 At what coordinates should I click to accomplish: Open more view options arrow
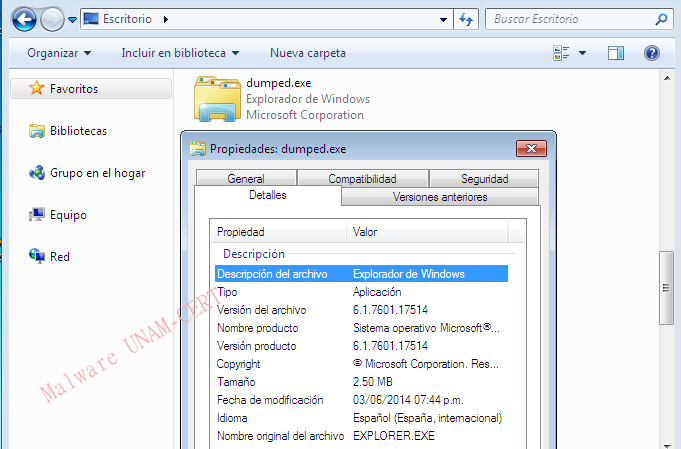pos(582,53)
